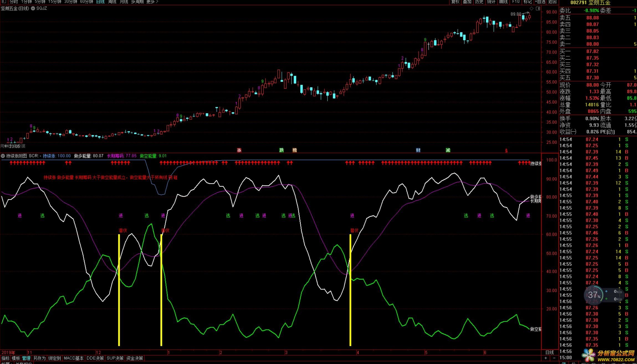Click the 跌 event marker
Image resolution: width=637 pixels, height=364 pixels.
click(282, 150)
